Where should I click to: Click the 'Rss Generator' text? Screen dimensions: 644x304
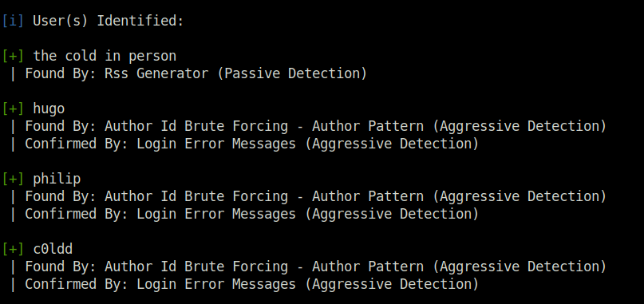156,73
